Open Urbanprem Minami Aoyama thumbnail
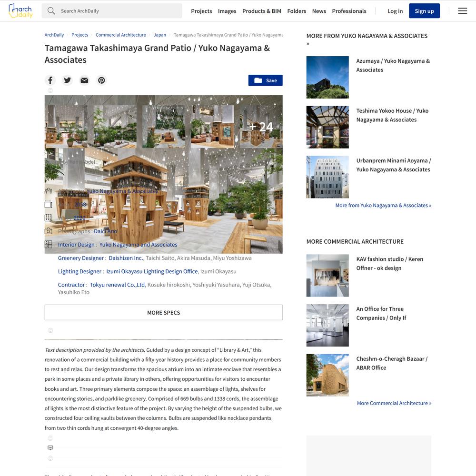476x476 pixels. pyautogui.click(x=327, y=177)
